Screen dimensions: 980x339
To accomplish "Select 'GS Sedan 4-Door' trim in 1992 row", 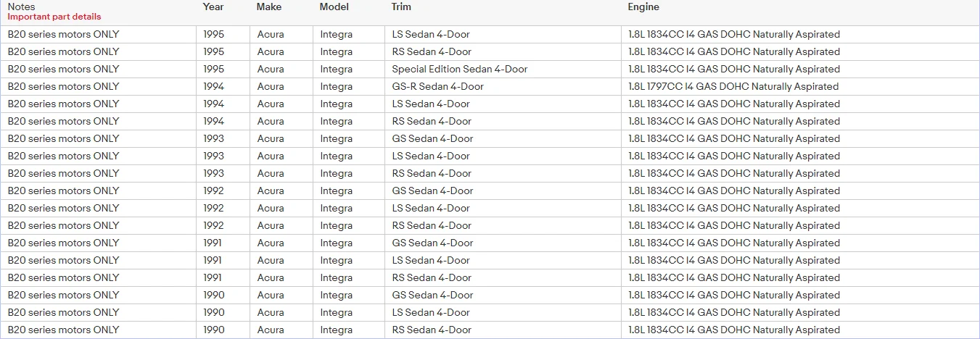I will [x=432, y=191].
